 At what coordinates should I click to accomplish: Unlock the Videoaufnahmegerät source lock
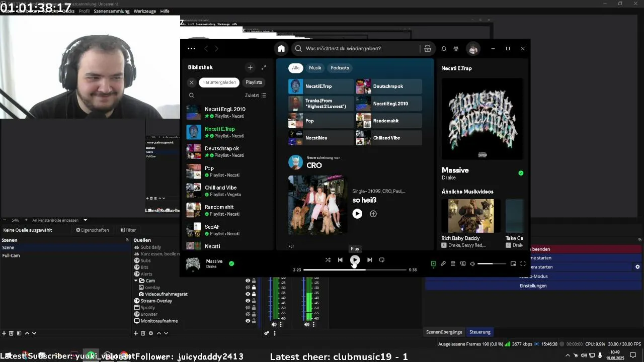tap(254, 294)
